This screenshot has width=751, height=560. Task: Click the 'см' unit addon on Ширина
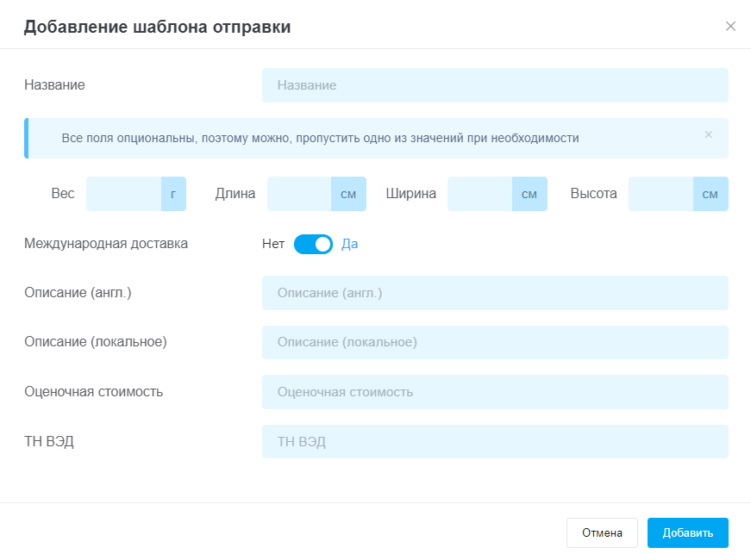(529, 194)
